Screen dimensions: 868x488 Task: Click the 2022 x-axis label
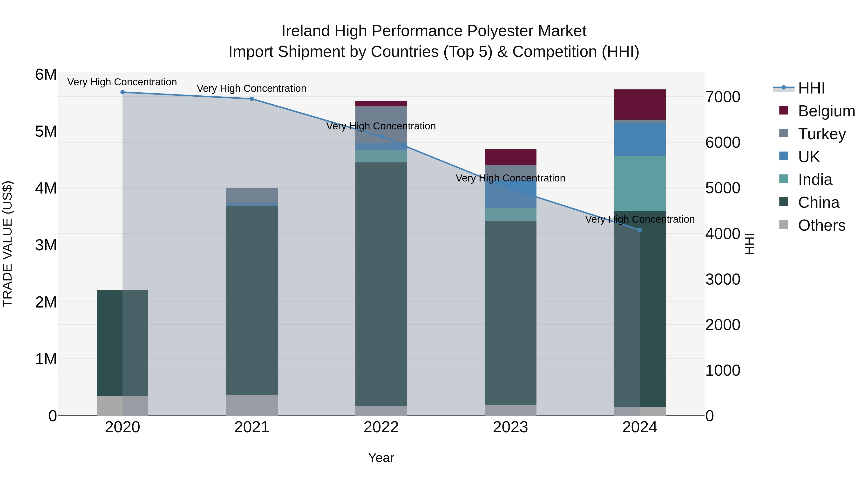pyautogui.click(x=381, y=427)
